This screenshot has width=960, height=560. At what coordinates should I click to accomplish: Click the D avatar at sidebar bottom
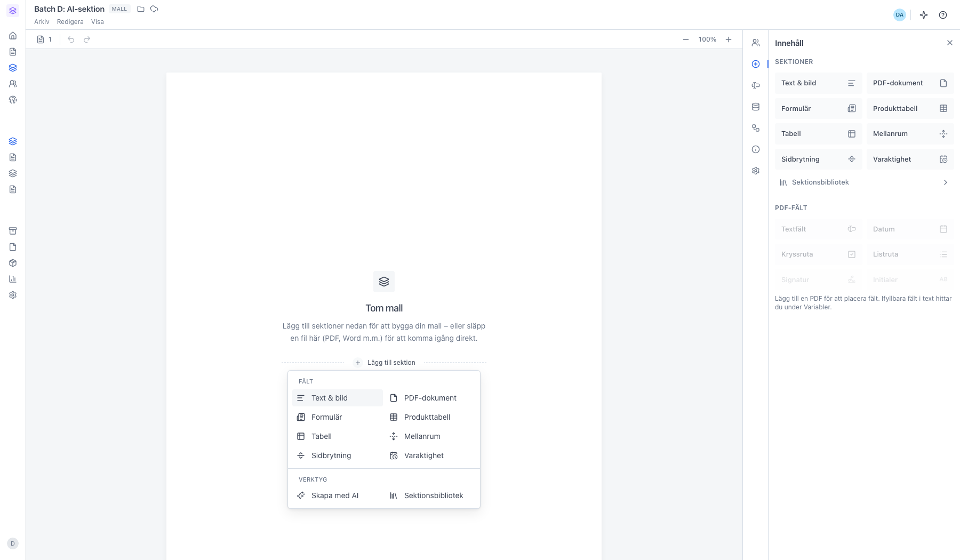point(13,543)
